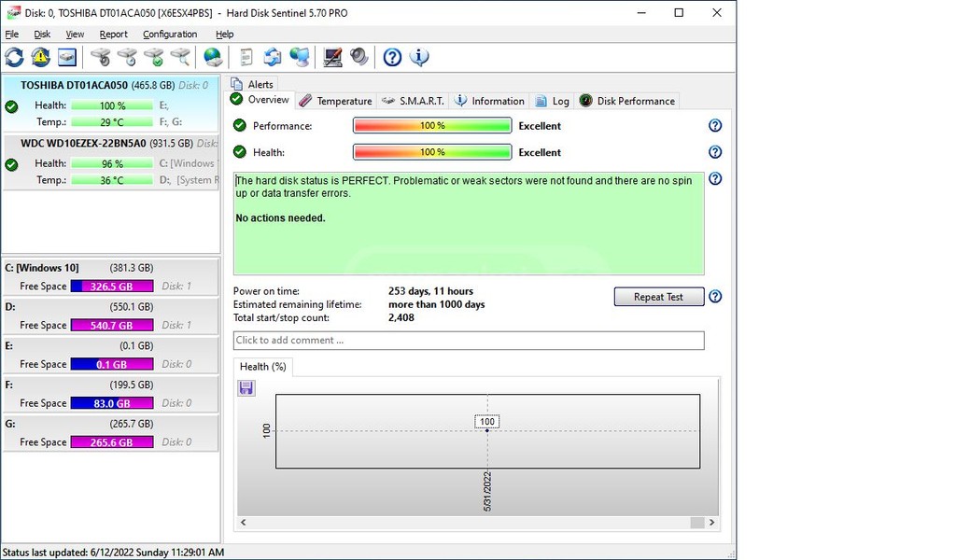The image size is (956, 560).
Task: Click the graph's left scroll arrow
Action: pos(244,523)
